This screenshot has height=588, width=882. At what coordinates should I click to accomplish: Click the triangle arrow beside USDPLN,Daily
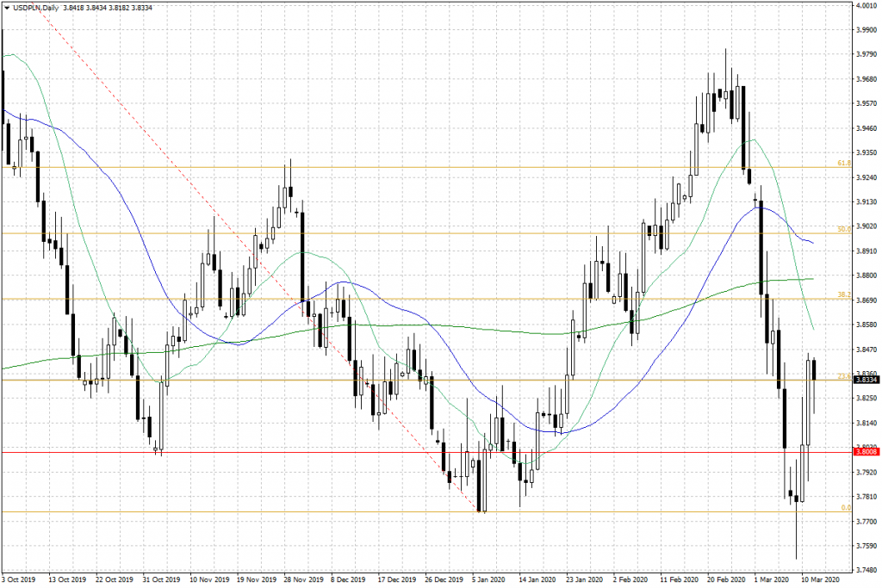[7, 8]
